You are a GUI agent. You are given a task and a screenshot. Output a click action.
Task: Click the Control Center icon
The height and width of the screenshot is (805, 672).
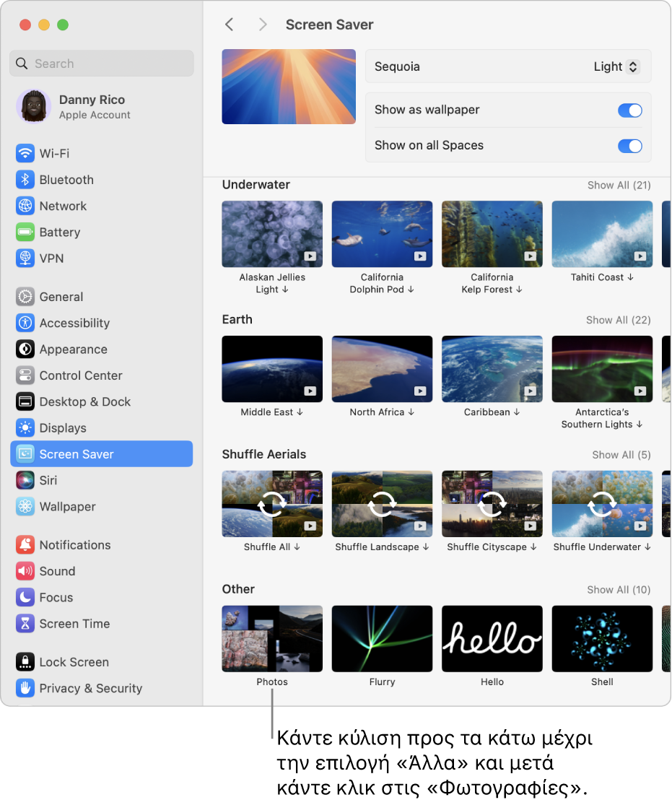click(25, 375)
